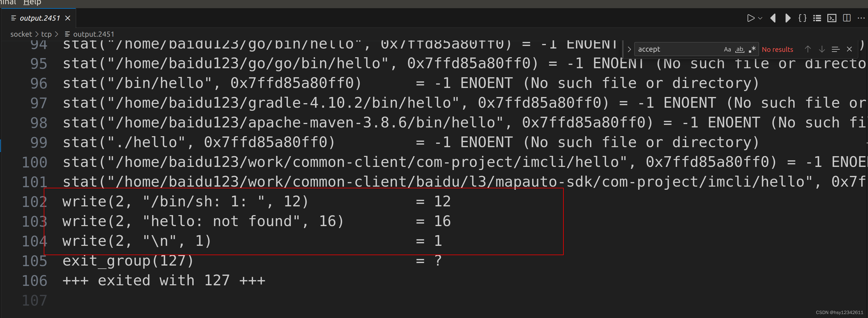
Task: Jump to previous match arrow
Action: click(x=808, y=49)
